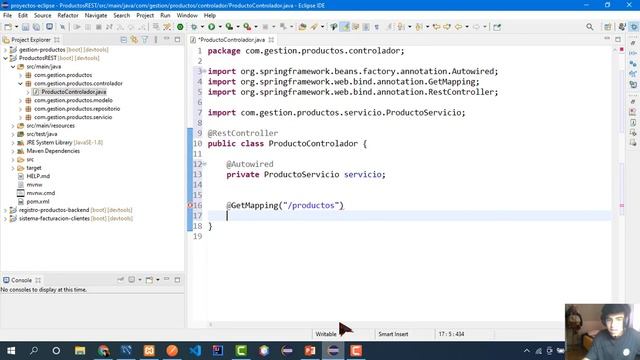Screen dimensions: 640x360
Task: Open the Windows Start menu
Action: click(x=11, y=351)
